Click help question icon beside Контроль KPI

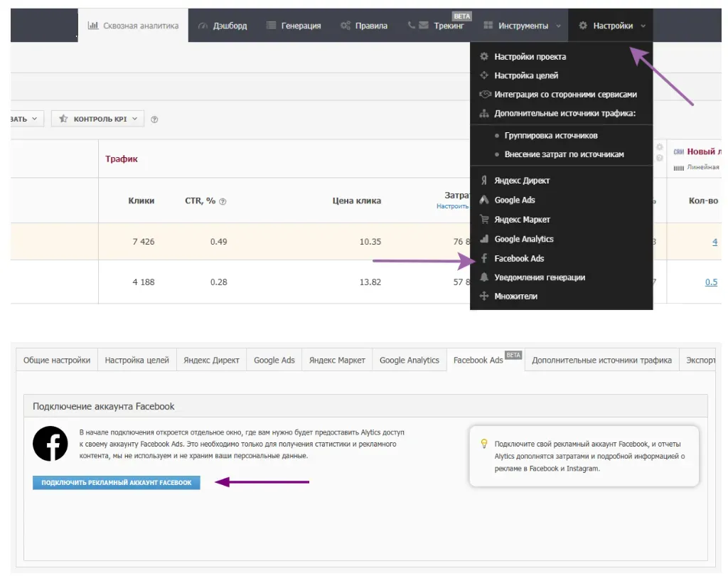[x=154, y=119]
